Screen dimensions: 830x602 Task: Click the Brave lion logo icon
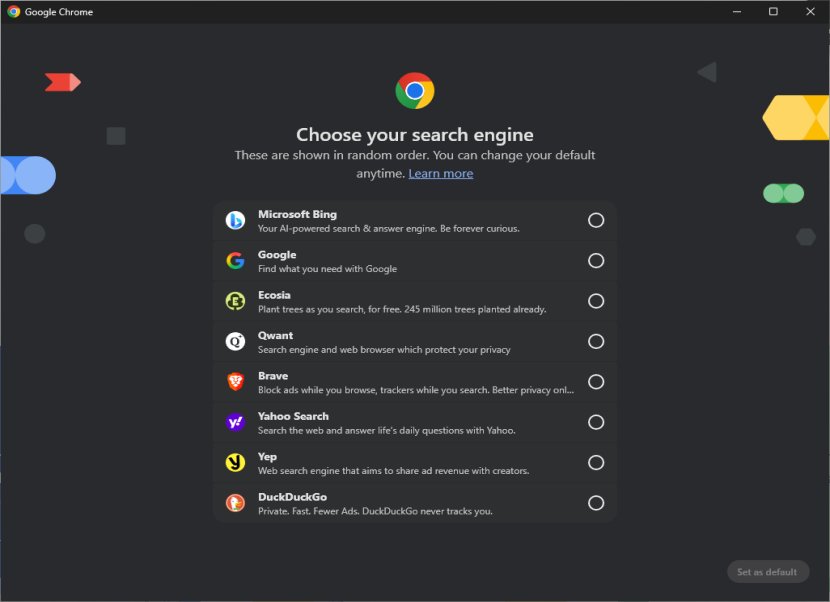click(235, 382)
